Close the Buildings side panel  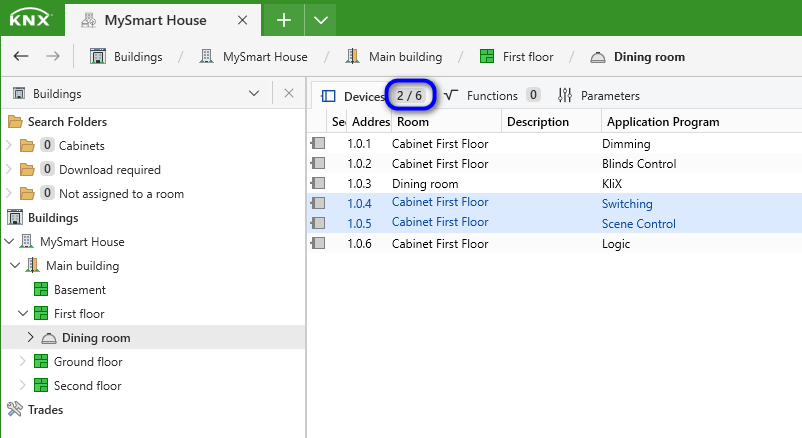289,93
